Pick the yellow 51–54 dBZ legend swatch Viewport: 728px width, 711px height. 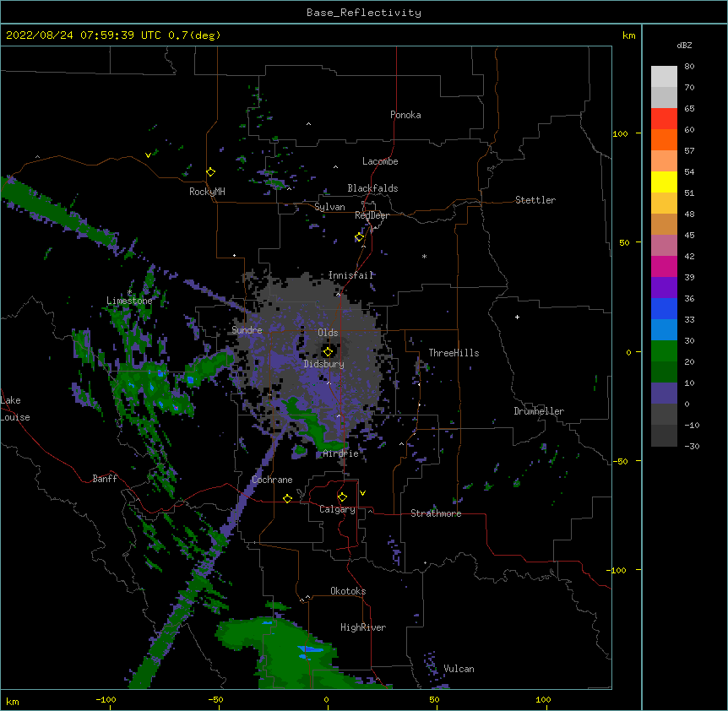coord(664,182)
